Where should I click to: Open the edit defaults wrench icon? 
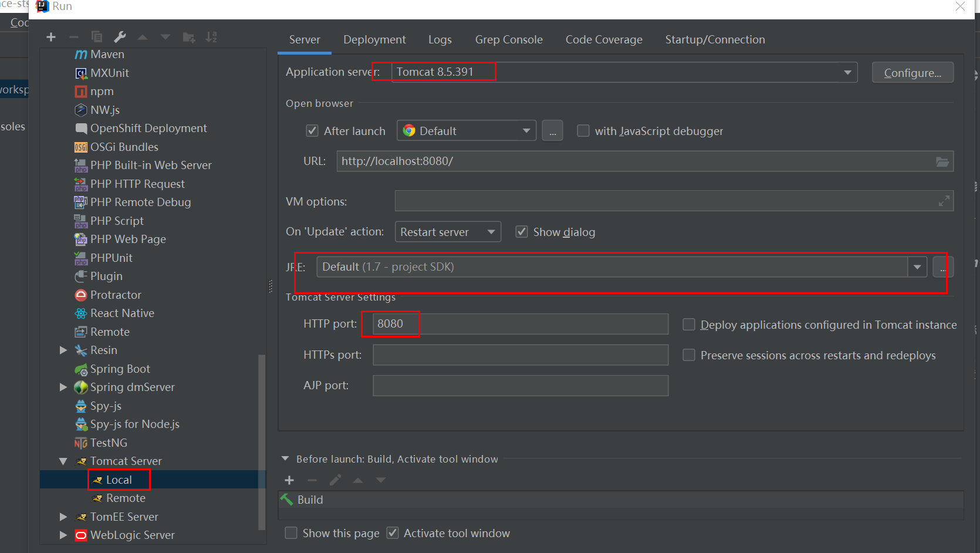point(120,37)
